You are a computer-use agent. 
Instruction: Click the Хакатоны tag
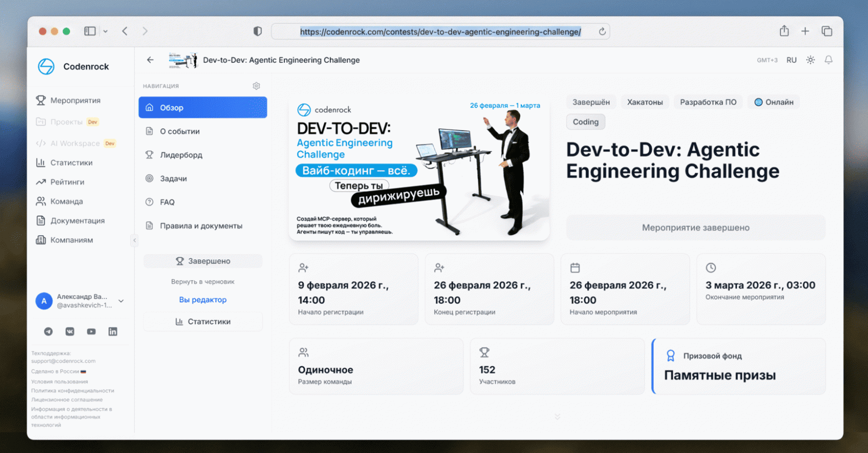point(645,102)
